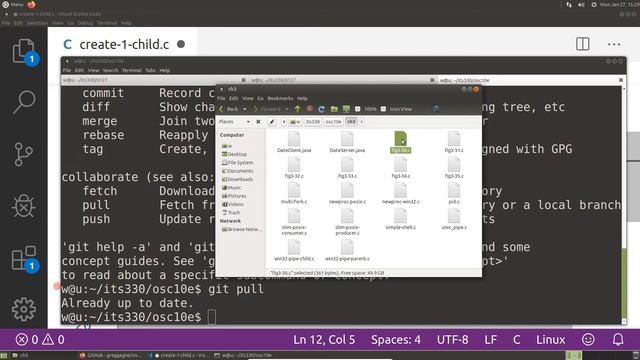The height and width of the screenshot is (360, 640).
Task: Open the editor More Actions ellipsis
Action: (614, 44)
